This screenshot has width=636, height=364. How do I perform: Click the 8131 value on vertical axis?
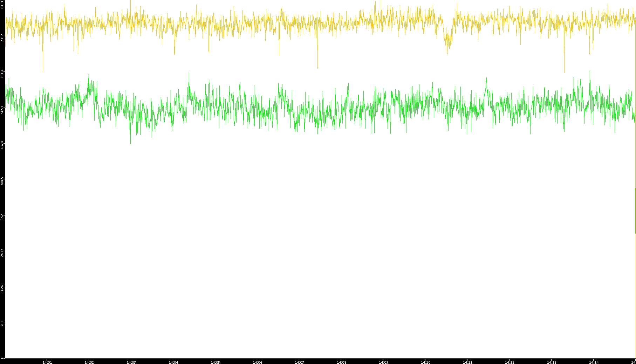click(2, 4)
